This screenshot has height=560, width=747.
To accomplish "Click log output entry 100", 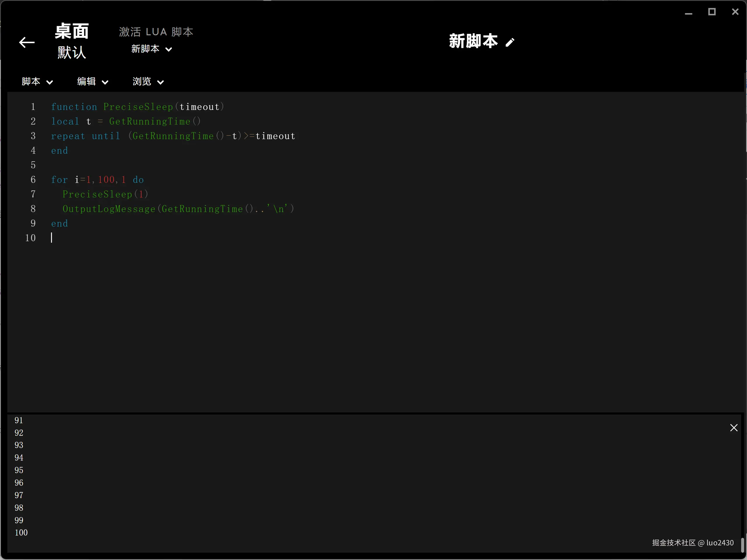I will point(21,533).
